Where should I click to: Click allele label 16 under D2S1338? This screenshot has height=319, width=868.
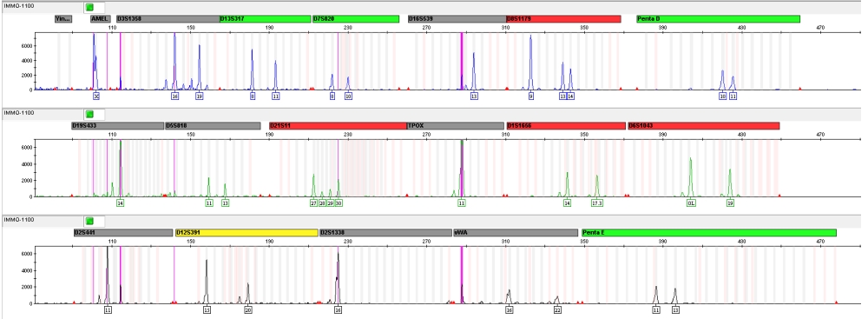tap(338, 310)
